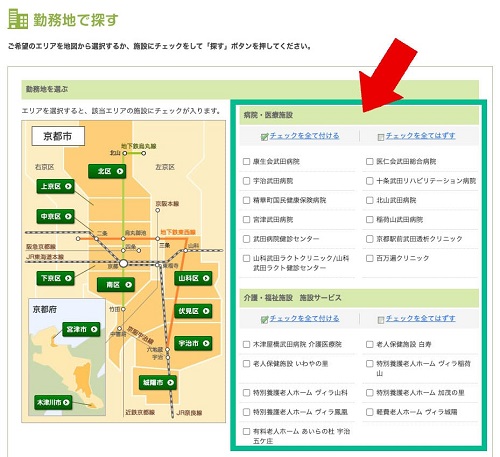Choose the 宇治市 area button
This screenshot has height=457, width=500.
coord(193,343)
